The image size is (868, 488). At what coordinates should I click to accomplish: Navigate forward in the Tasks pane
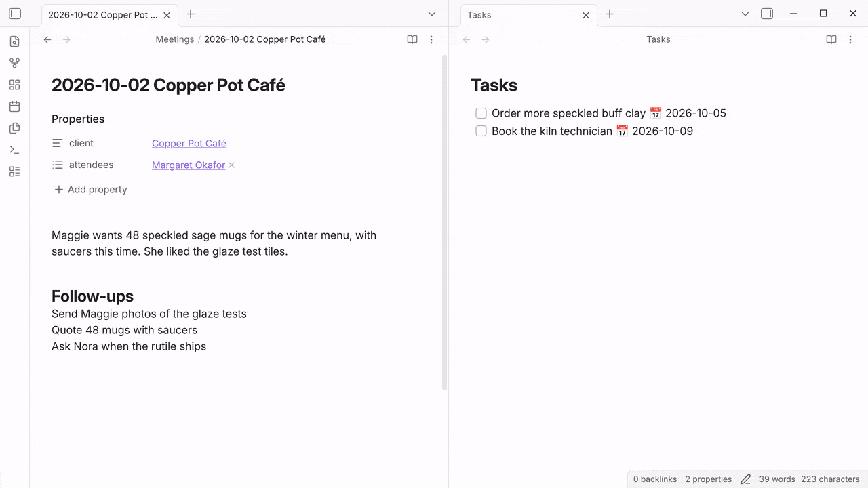[x=486, y=39]
